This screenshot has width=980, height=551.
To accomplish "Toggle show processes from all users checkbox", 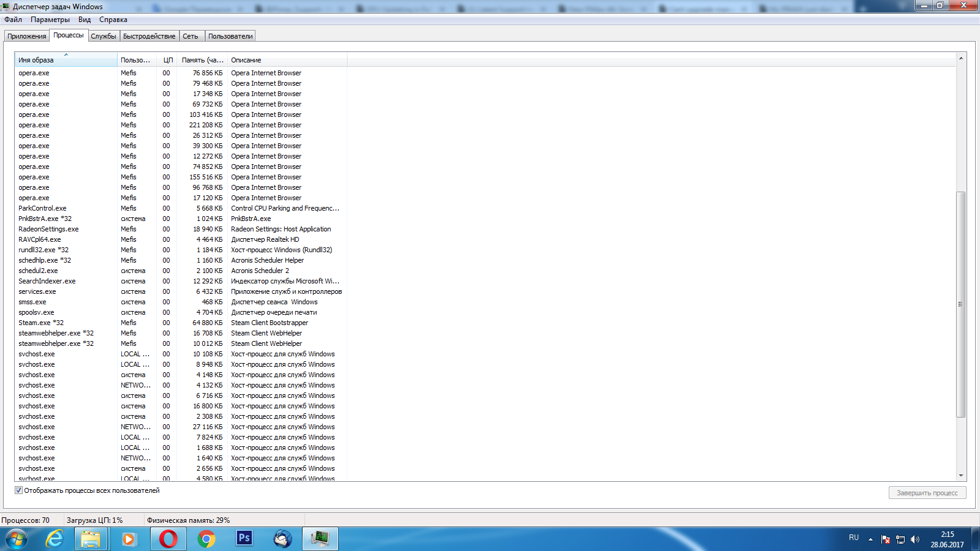I will point(18,490).
